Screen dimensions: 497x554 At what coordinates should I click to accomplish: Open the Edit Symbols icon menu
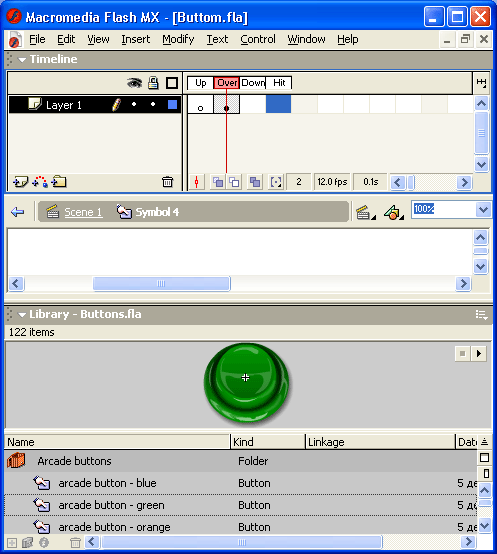394,212
